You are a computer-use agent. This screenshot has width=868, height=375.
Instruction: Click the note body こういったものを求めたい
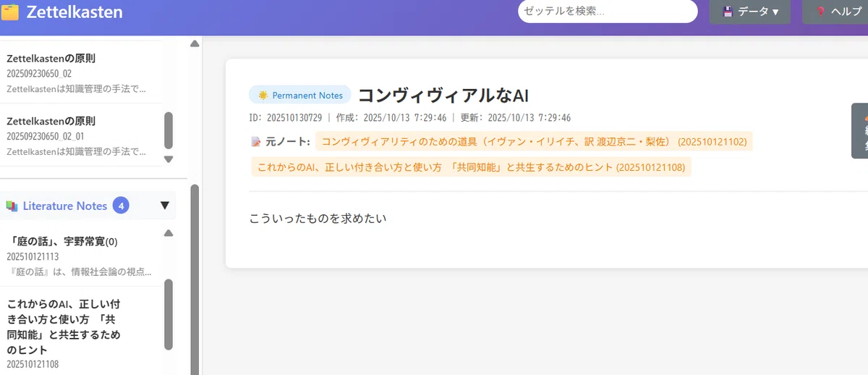pyautogui.click(x=318, y=218)
